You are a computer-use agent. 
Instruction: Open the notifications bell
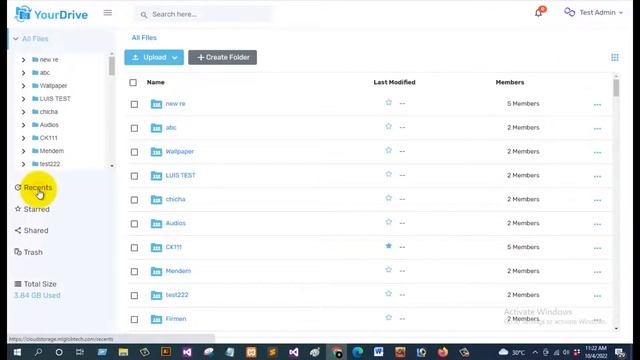click(539, 13)
